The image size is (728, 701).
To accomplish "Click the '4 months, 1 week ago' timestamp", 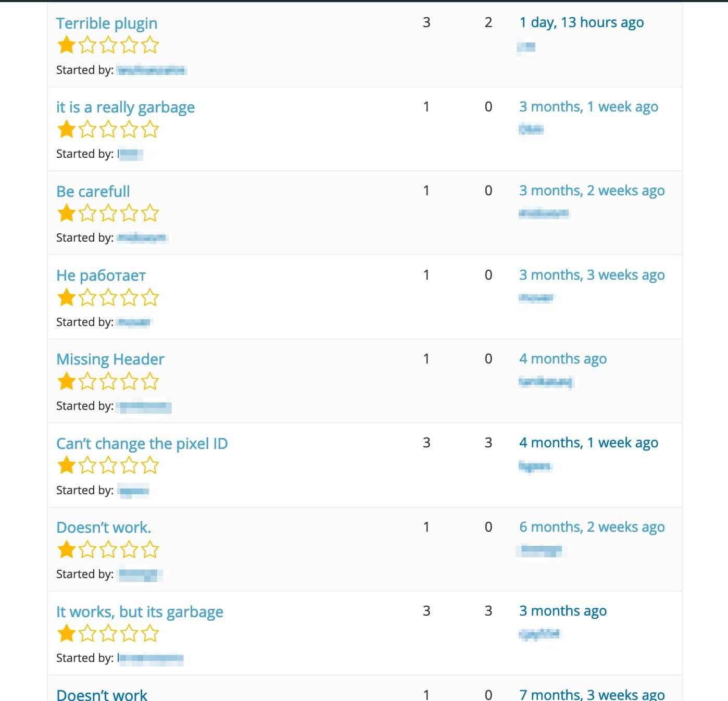I will [x=588, y=443].
